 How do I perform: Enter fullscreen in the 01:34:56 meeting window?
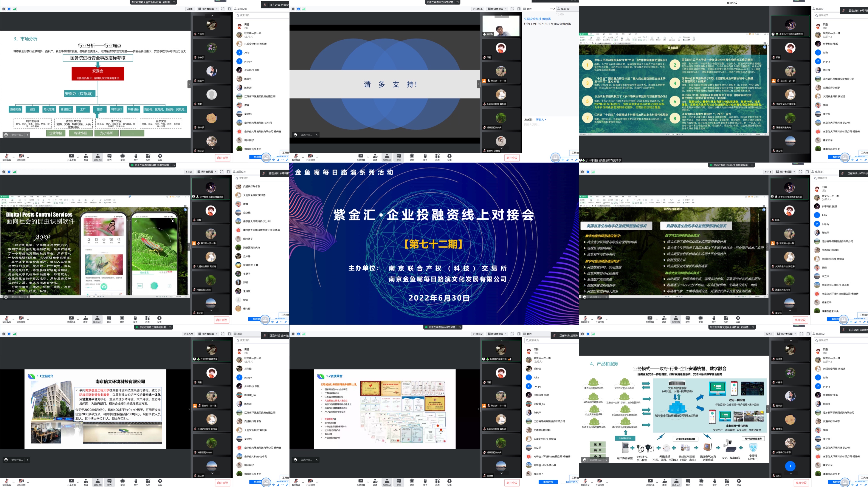pos(512,9)
